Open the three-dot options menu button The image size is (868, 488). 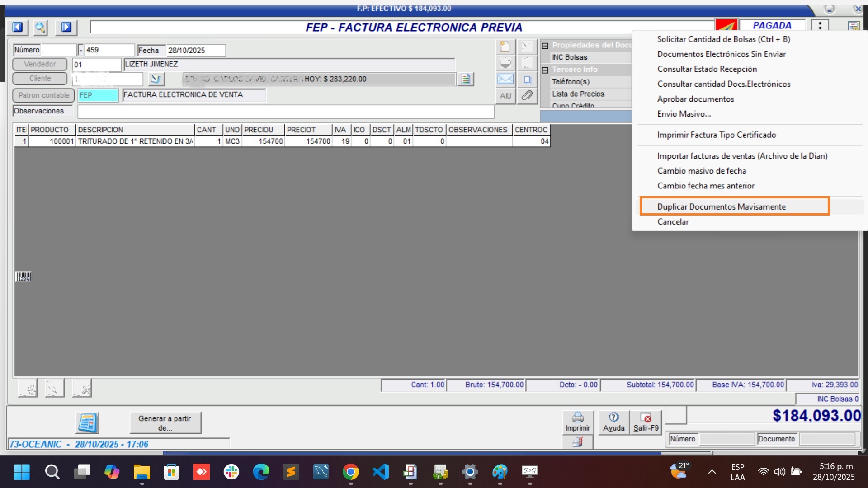[x=820, y=26]
